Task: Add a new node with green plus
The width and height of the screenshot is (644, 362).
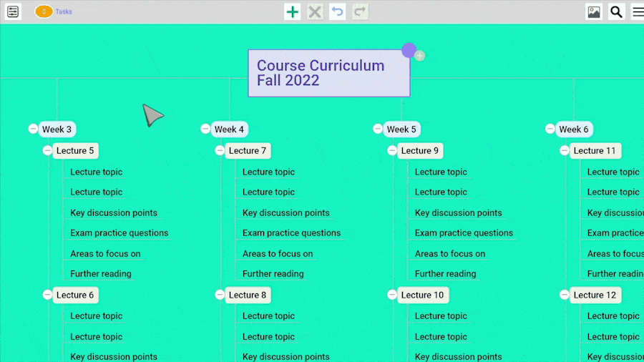Action: (x=293, y=11)
